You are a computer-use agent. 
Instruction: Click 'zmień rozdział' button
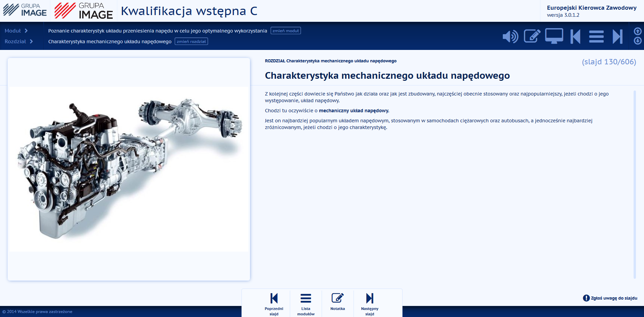point(192,42)
